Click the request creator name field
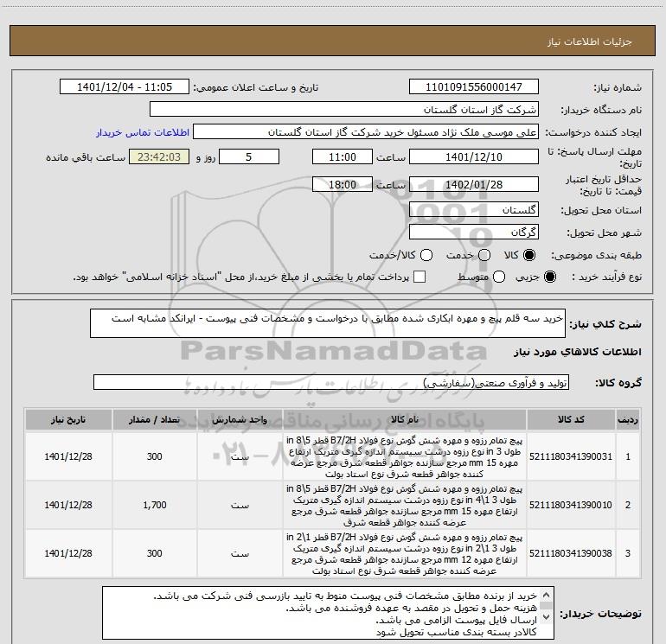 tap(366, 132)
